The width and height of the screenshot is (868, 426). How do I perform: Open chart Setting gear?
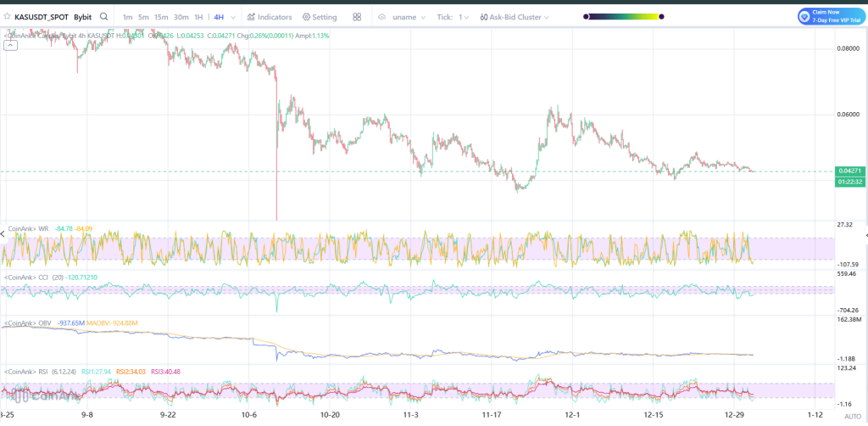320,17
